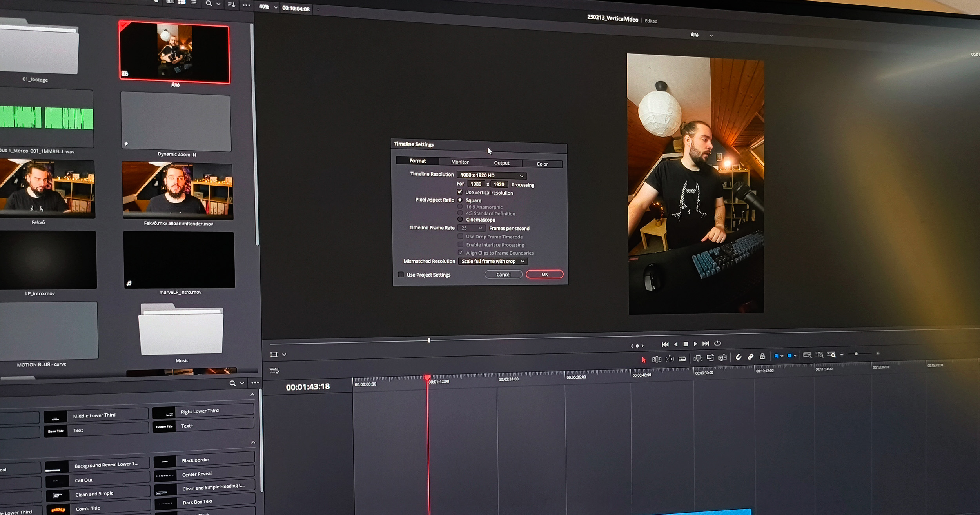Expand the Timeline Frame Rate dropdown
This screenshot has width=980, height=515.
pyautogui.click(x=472, y=228)
